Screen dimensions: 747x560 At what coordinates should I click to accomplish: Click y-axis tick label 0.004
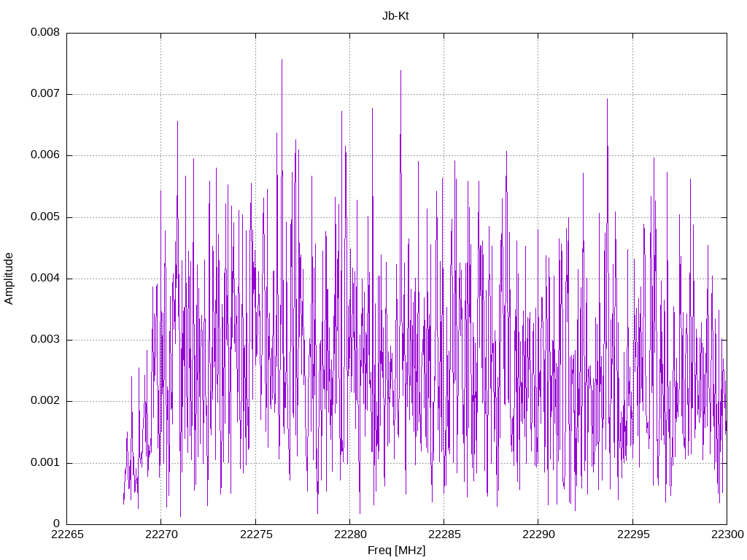pos(45,279)
